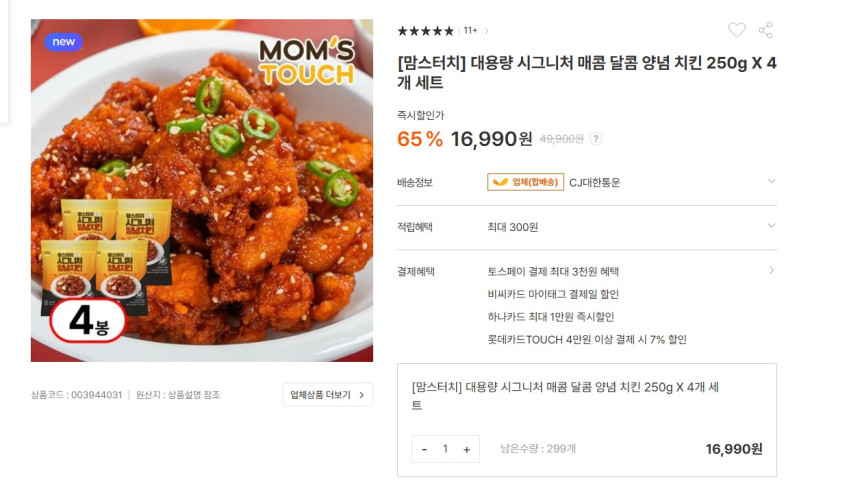Image resolution: width=849 pixels, height=486 pixels.
Task: Click the 업체(합배송) delivery badge
Action: pos(525,182)
